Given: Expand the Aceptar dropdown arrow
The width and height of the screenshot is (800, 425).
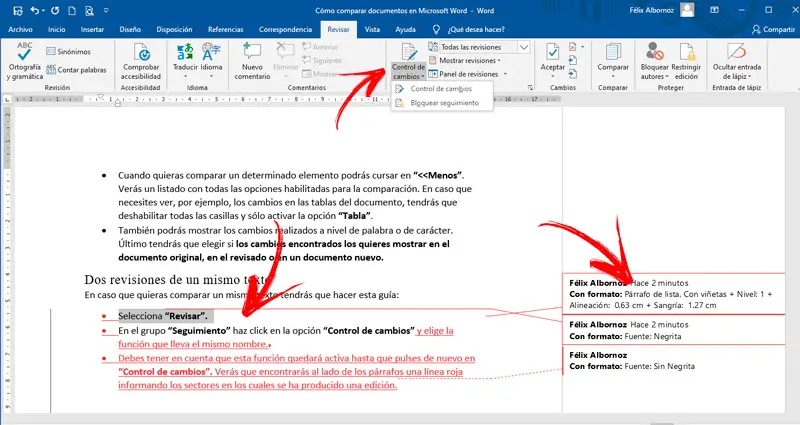Looking at the screenshot, I should (x=553, y=77).
